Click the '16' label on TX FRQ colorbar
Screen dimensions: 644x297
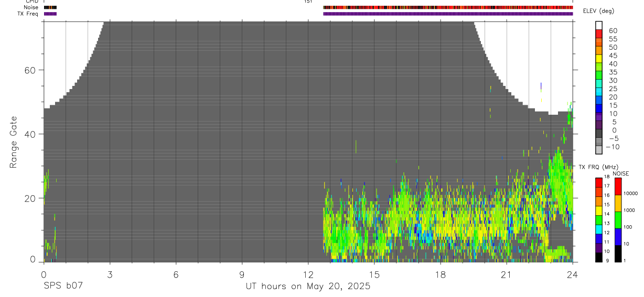(607, 195)
